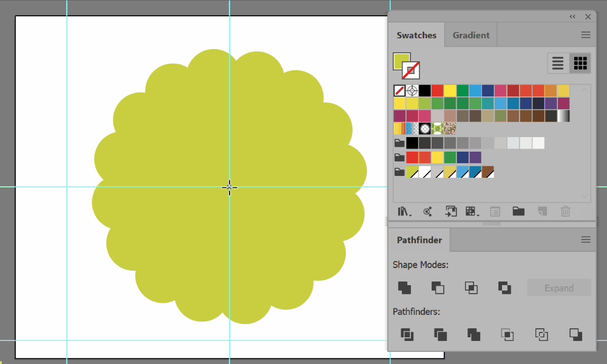Pick the lime global swatch with corner triangle
The height and width of the screenshot is (364, 607).
(x=412, y=172)
